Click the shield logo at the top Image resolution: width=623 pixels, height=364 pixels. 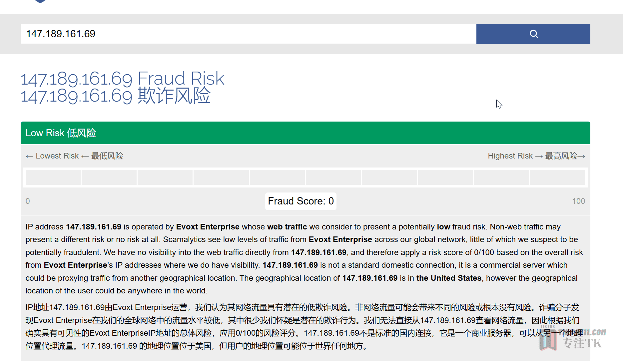40,1
